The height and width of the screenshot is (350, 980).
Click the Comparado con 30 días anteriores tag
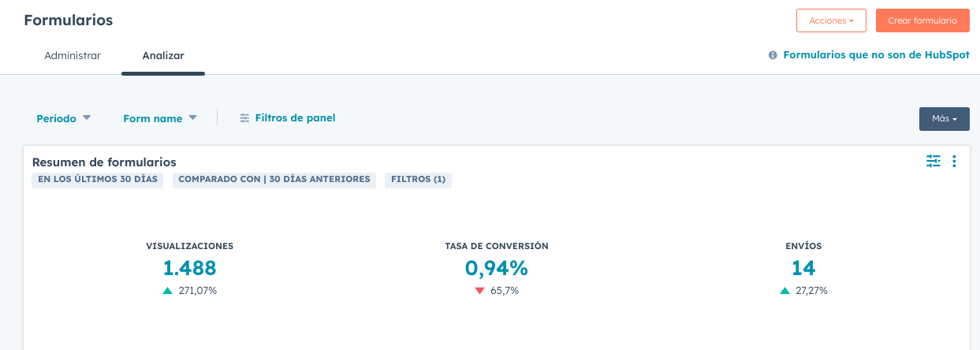(274, 180)
